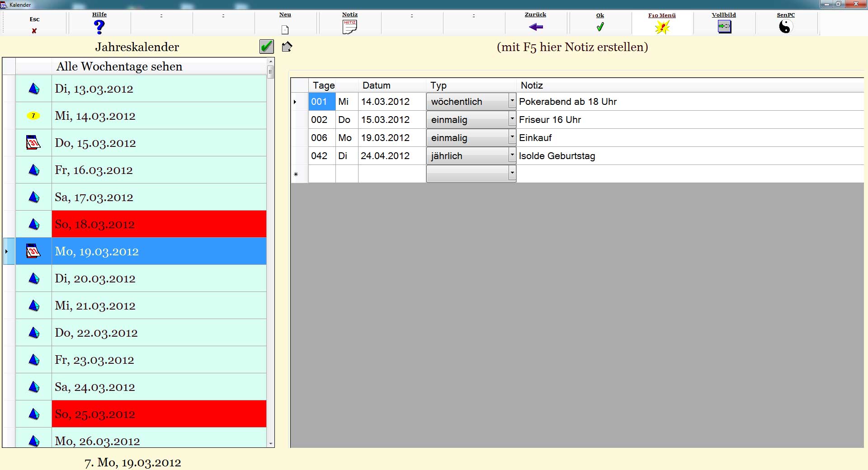Image resolution: width=868 pixels, height=470 pixels.
Task: Toggle the green checkmark beside Jahreskalender
Action: pyautogui.click(x=267, y=47)
